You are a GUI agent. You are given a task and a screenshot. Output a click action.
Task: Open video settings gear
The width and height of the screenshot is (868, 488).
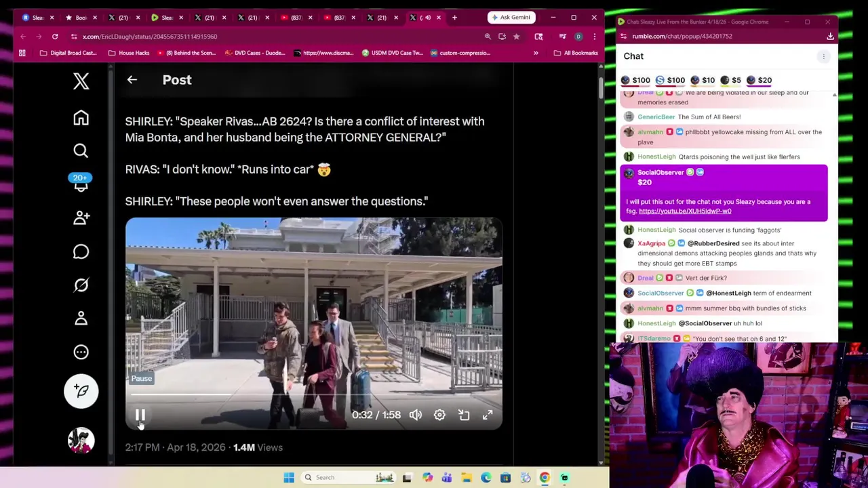tap(439, 415)
